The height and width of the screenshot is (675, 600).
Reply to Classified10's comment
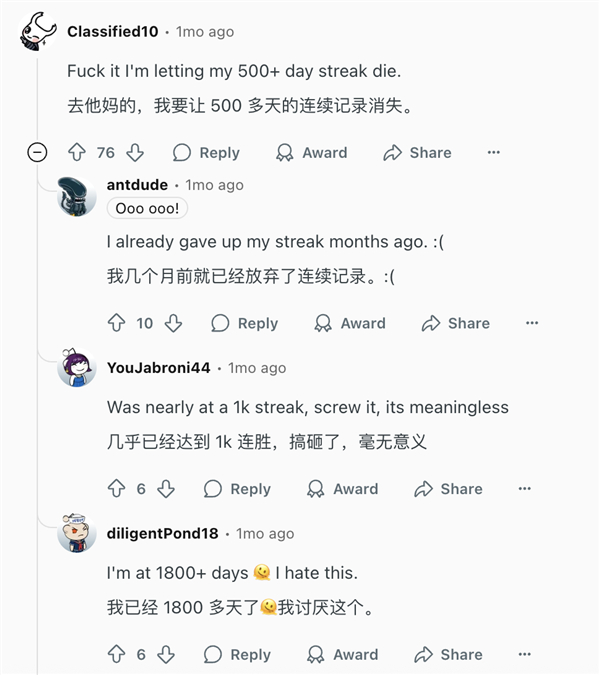click(x=206, y=153)
